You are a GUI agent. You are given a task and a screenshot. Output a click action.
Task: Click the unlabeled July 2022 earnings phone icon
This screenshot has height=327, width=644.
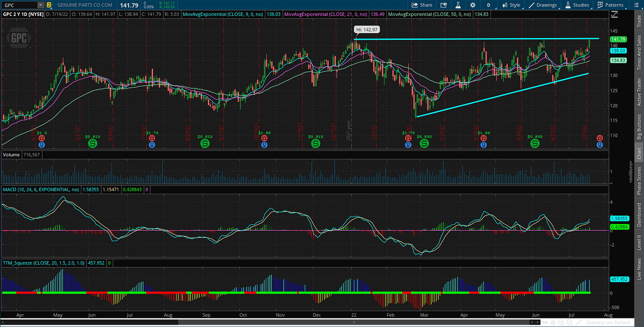click(x=600, y=138)
